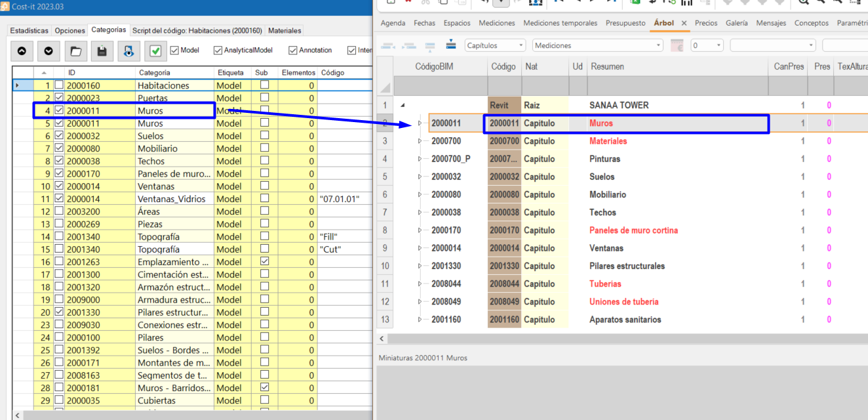The height and width of the screenshot is (420, 868).
Task: Uncheck the Suelos row checkbox
Action: [x=59, y=136]
